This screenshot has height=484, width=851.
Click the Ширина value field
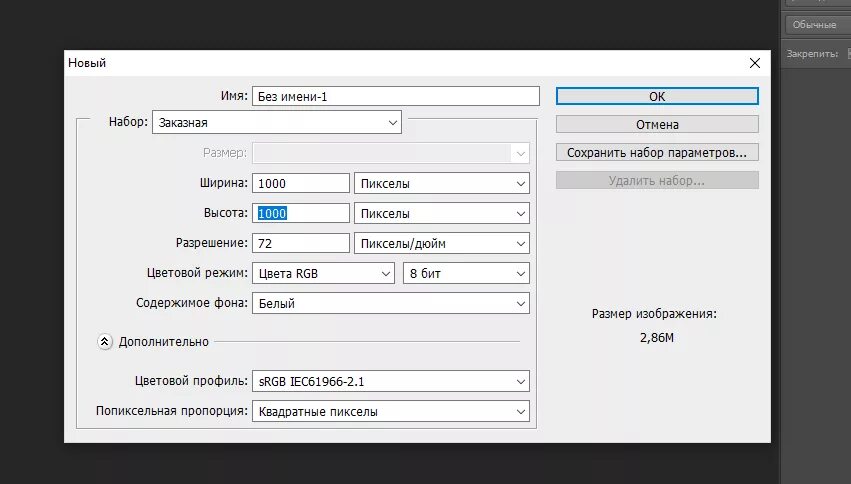[301, 183]
